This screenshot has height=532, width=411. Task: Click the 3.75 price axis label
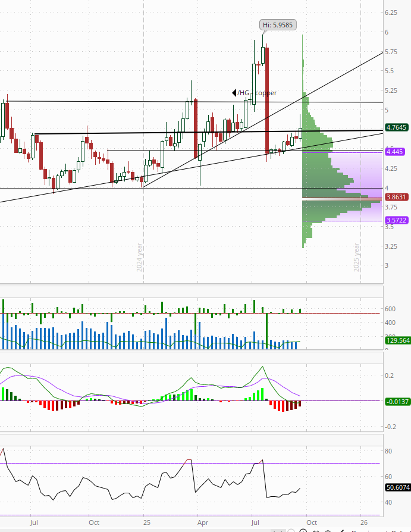391,207
